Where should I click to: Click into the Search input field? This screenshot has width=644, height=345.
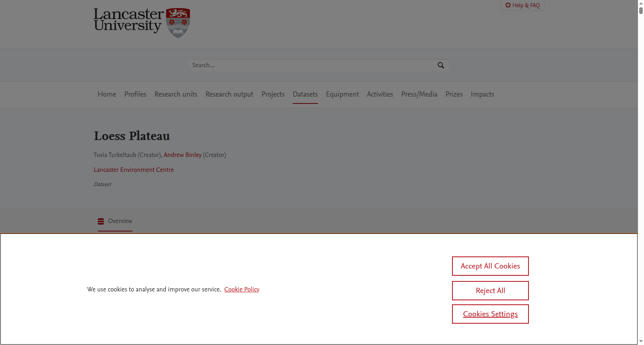pos(312,65)
